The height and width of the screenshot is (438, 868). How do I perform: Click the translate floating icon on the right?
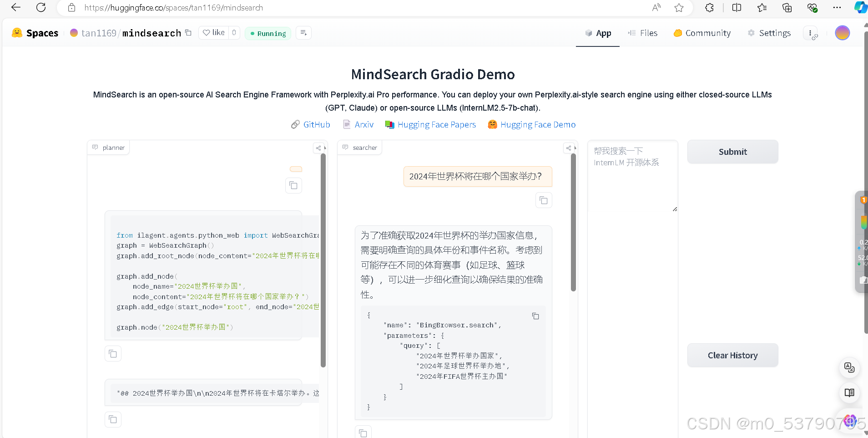(x=849, y=367)
